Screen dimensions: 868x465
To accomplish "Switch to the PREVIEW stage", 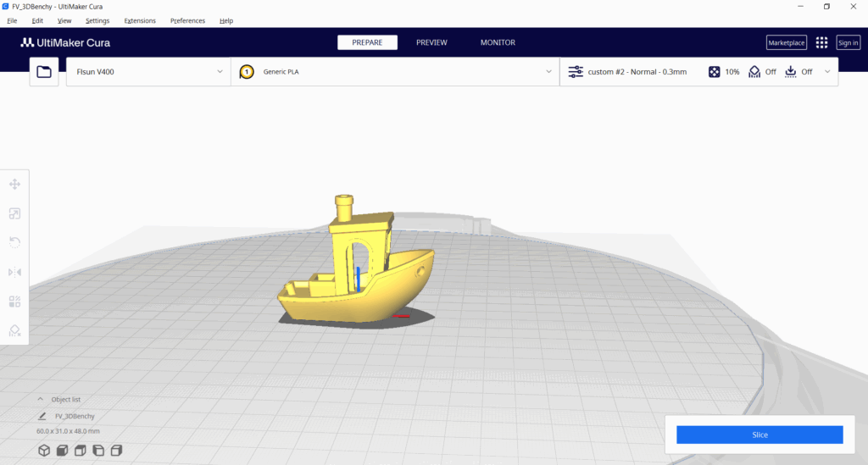I will coord(431,42).
